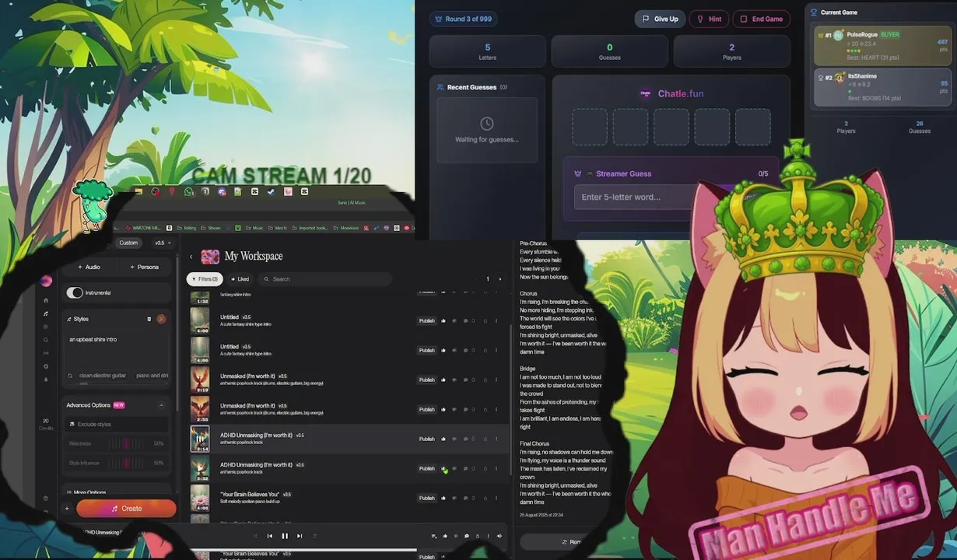Like the first Unmasked (I'm worth it) track
This screenshot has width=957, height=560.
(443, 380)
